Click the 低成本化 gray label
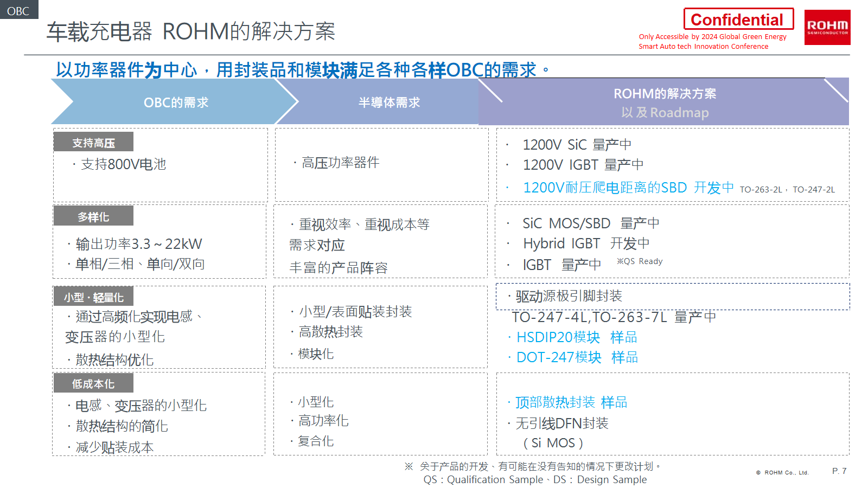 point(93,384)
